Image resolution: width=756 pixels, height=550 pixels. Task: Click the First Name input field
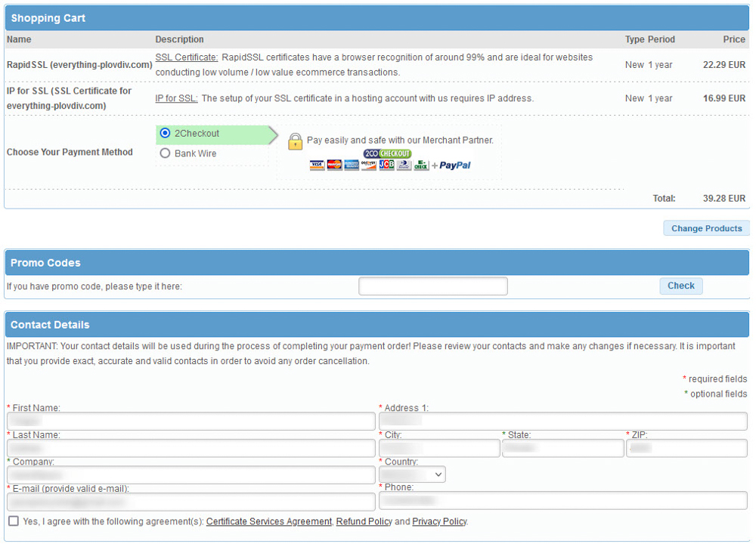[189, 421]
